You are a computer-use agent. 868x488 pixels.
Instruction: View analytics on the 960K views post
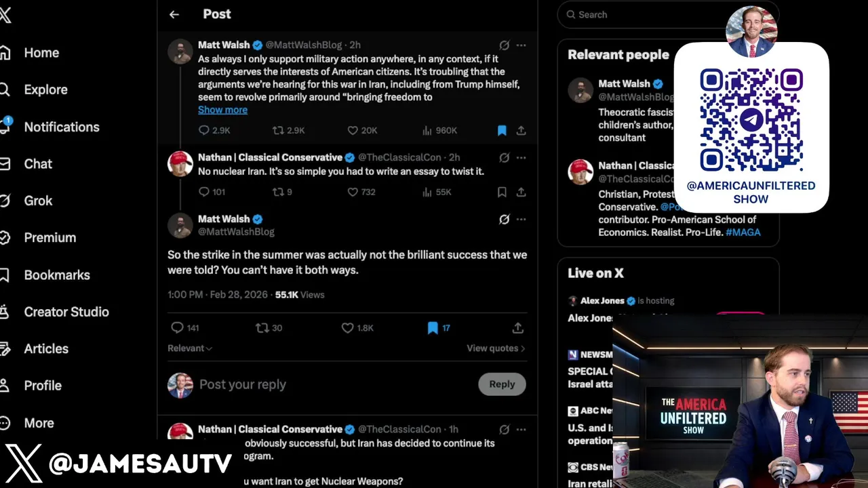(439, 130)
